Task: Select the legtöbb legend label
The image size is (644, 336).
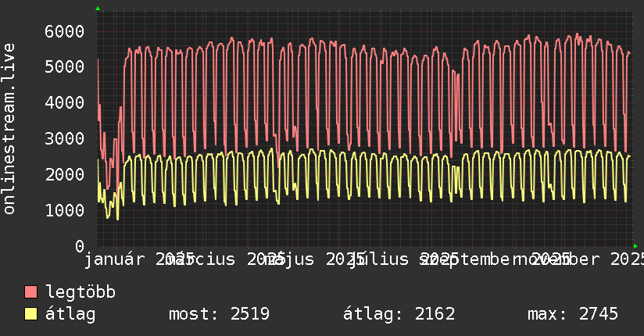Action: [x=80, y=293]
